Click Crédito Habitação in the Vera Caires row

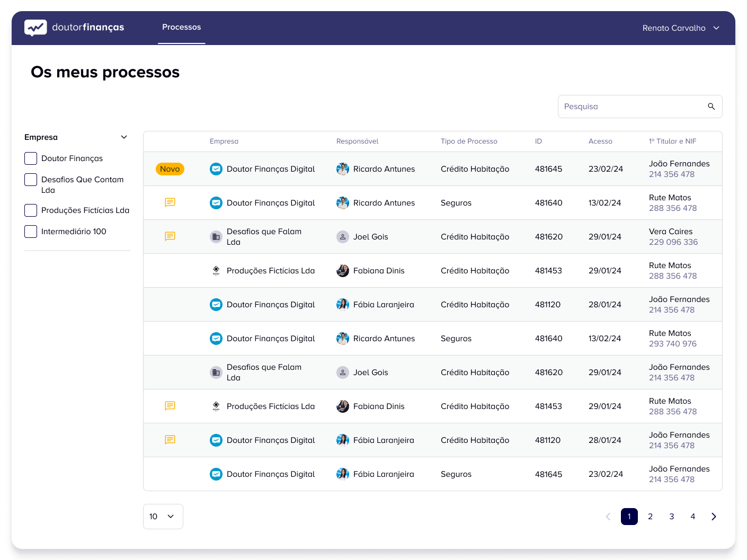point(475,237)
